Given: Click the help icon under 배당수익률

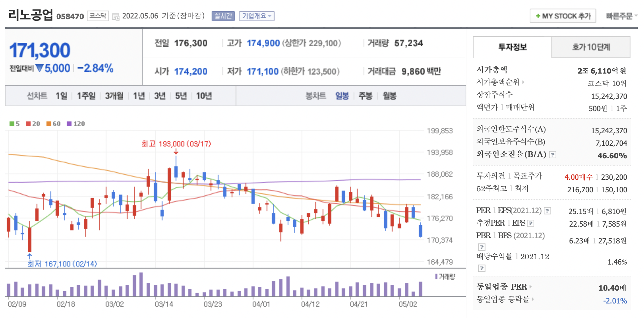Looking at the screenshot, I should point(482,268).
